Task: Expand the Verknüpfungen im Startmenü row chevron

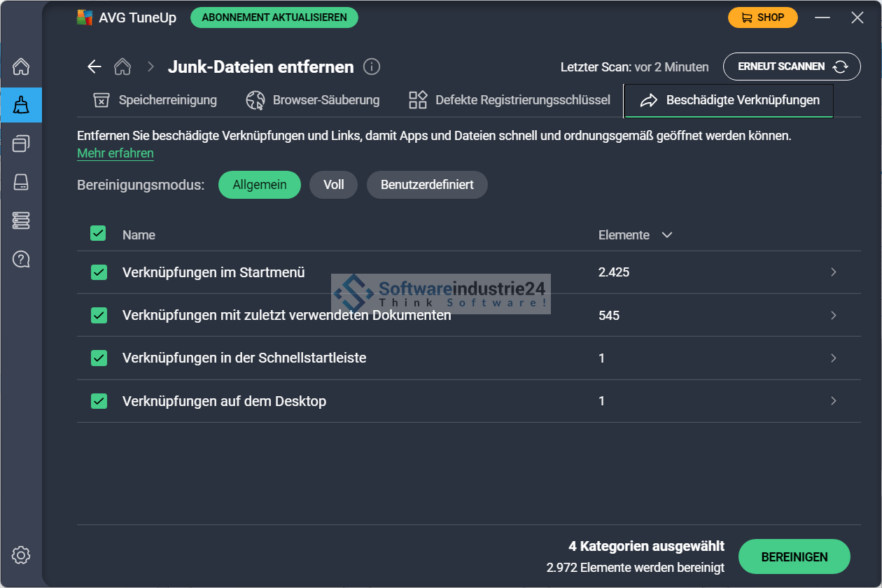Action: pyautogui.click(x=833, y=272)
